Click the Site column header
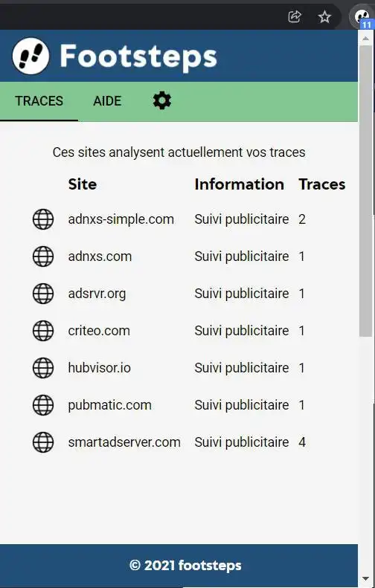Viewport: 375px width, 588px height. 82,184
